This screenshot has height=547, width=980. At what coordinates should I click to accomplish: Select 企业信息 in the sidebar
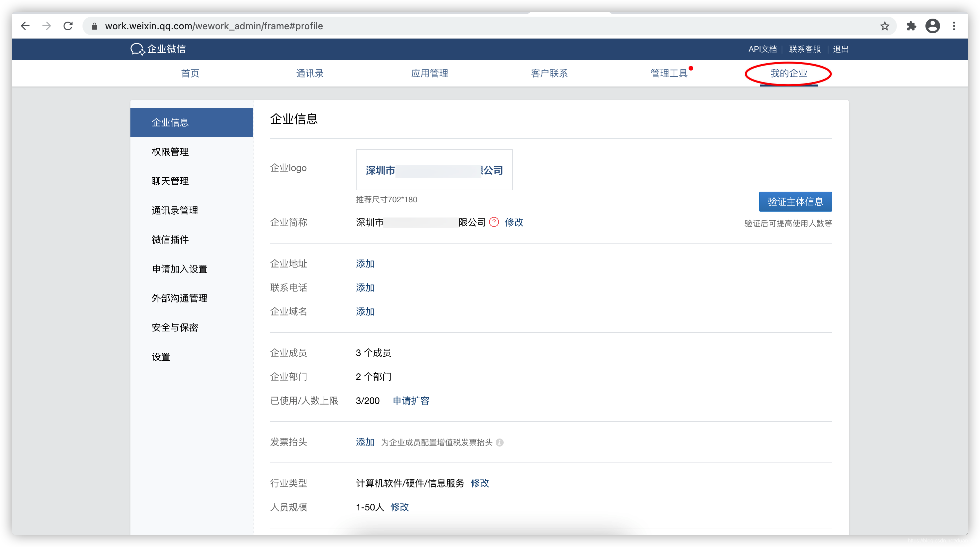pyautogui.click(x=191, y=122)
